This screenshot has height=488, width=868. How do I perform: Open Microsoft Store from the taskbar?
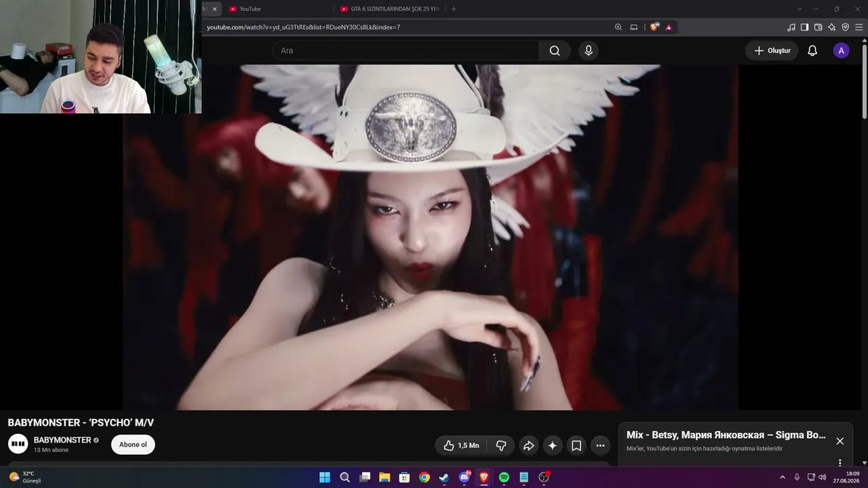click(x=404, y=477)
